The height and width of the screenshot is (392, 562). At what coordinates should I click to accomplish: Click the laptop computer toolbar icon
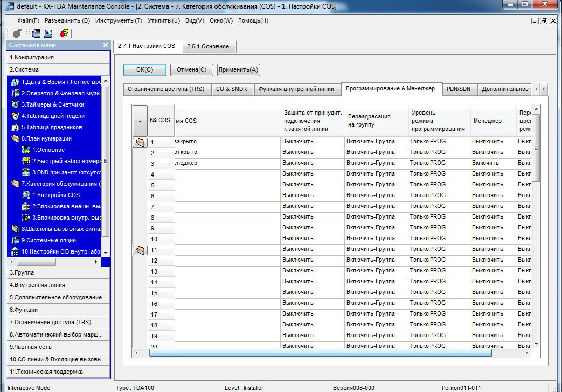click(48, 33)
